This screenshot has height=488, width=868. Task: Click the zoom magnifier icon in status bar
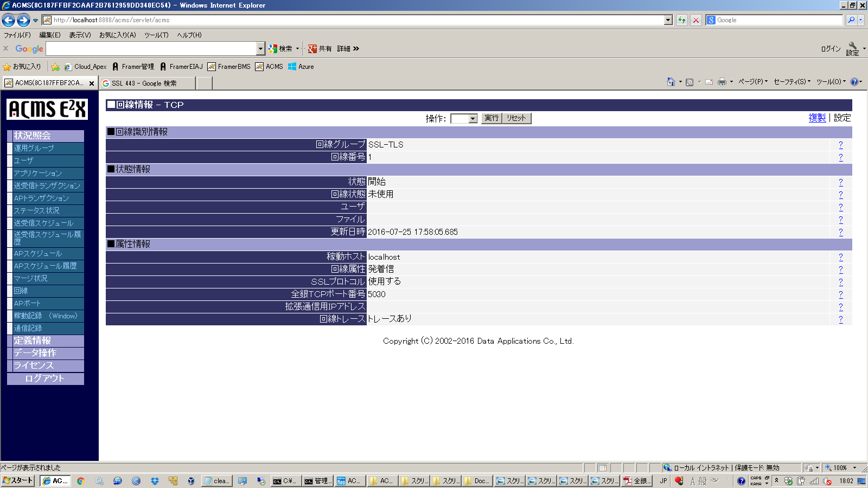(828, 467)
